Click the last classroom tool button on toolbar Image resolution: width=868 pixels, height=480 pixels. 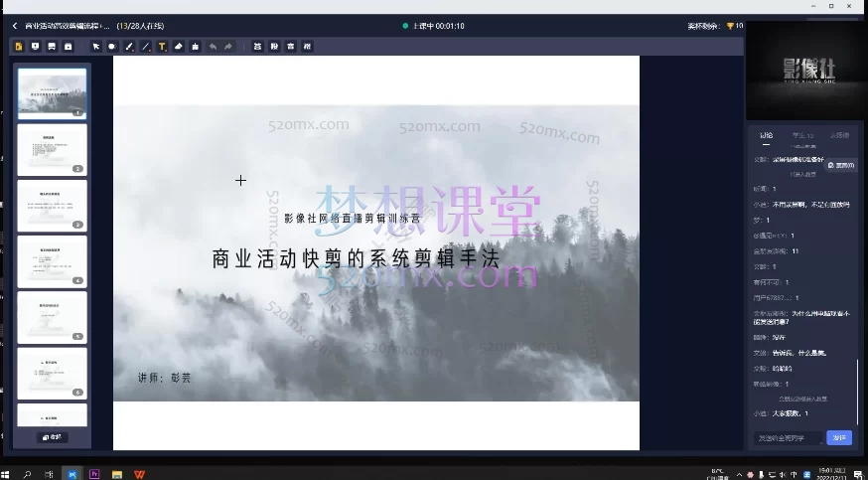pyautogui.click(x=307, y=47)
